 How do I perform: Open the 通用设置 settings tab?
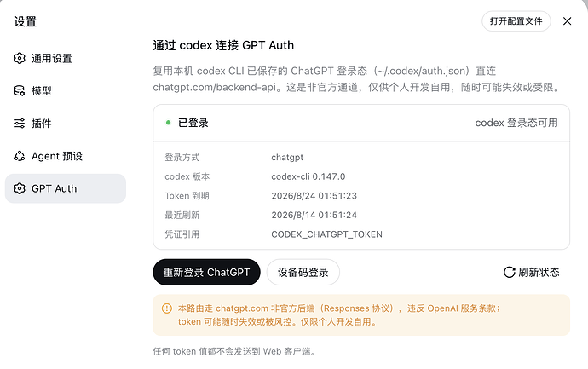[x=66, y=58]
